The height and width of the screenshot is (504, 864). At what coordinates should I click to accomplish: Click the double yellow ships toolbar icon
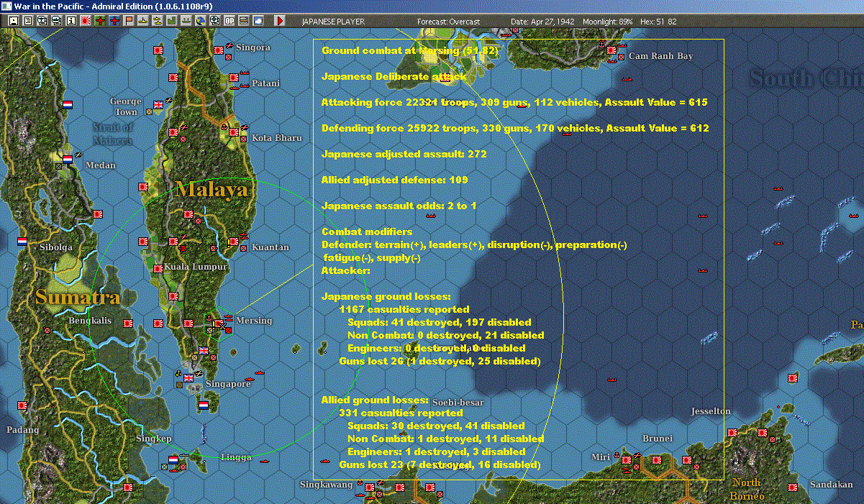[157, 21]
